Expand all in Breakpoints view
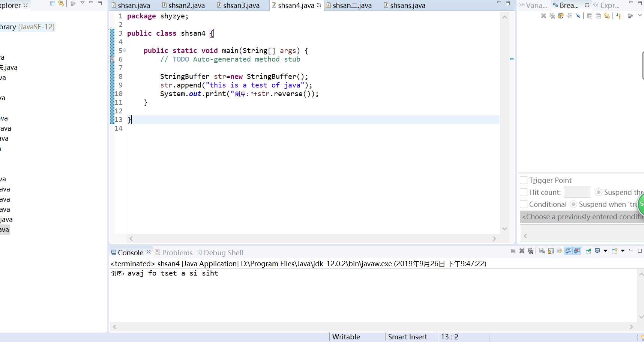 click(x=590, y=16)
